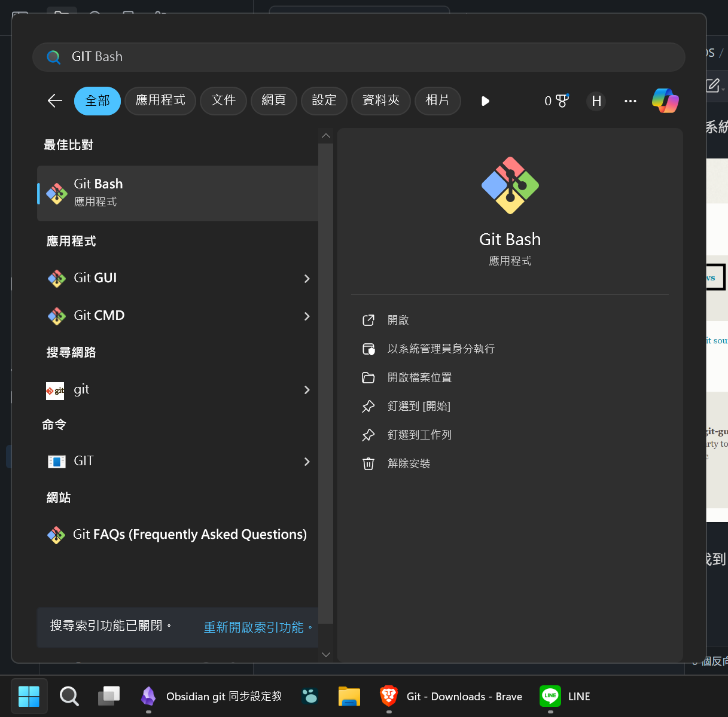Click the pin icon for 釘選到 [開始]
The width and height of the screenshot is (728, 717).
(x=368, y=407)
